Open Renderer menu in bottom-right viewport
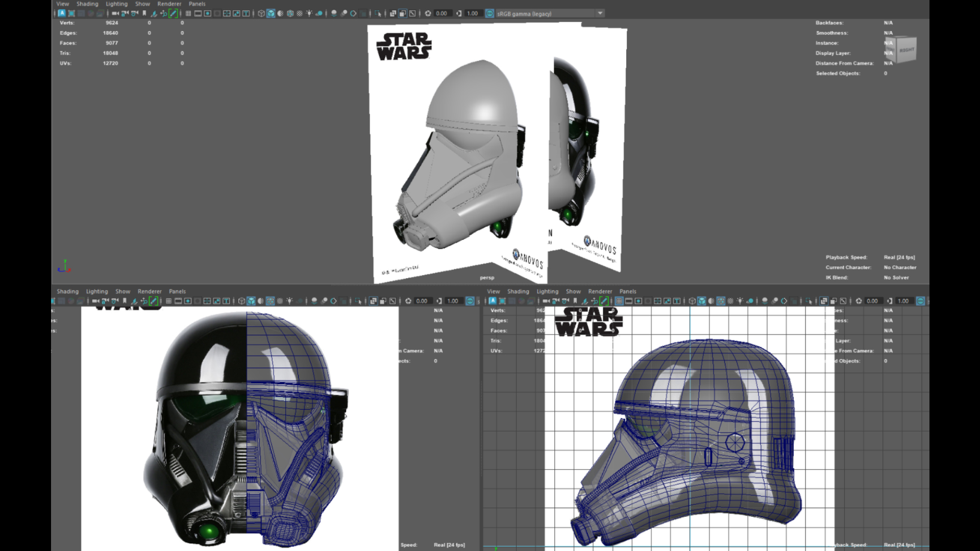 pos(600,291)
